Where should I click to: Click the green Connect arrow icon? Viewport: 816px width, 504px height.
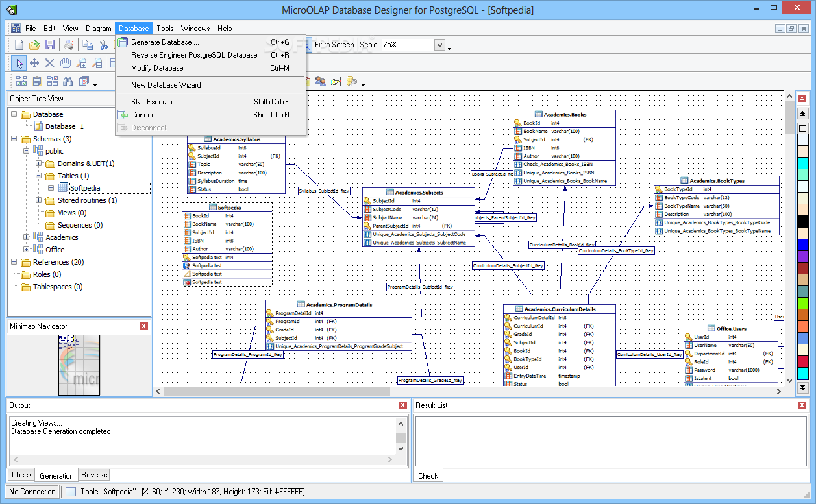tap(123, 115)
